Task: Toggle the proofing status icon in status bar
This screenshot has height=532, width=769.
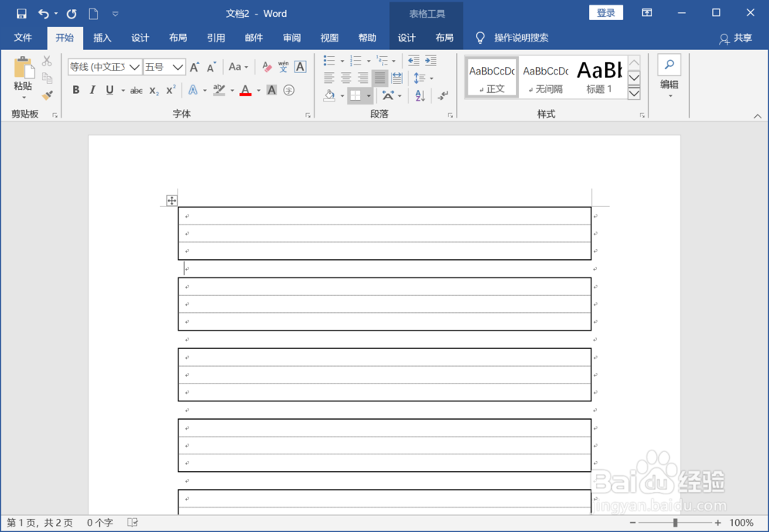Action: (132, 522)
